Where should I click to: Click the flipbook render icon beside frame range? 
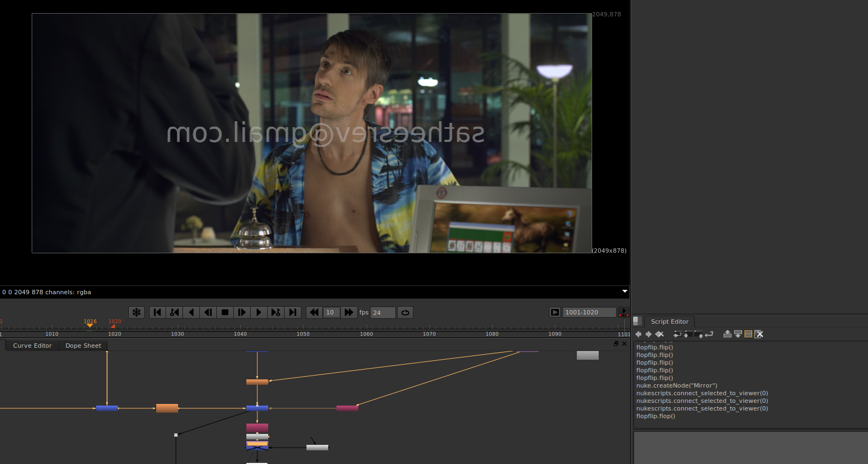point(555,312)
